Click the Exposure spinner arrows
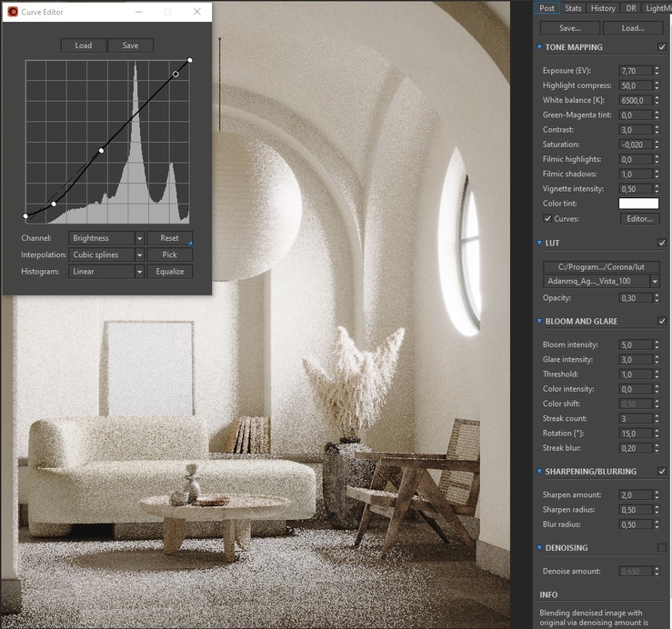This screenshot has width=672, height=629. [657, 70]
